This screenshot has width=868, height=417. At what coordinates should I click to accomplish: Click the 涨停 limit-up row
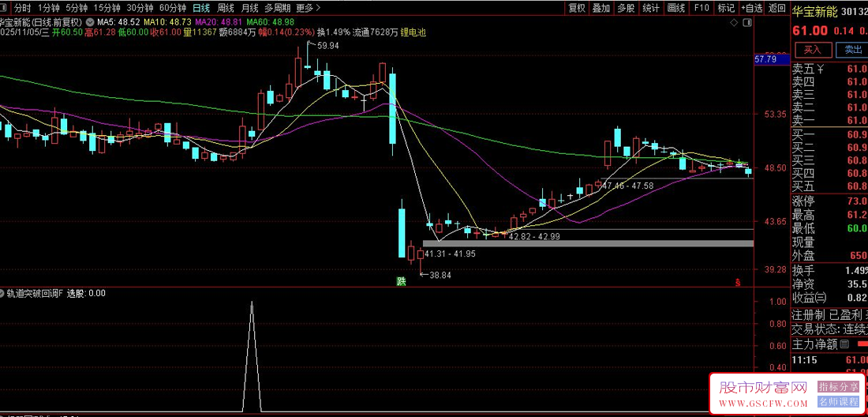point(829,201)
